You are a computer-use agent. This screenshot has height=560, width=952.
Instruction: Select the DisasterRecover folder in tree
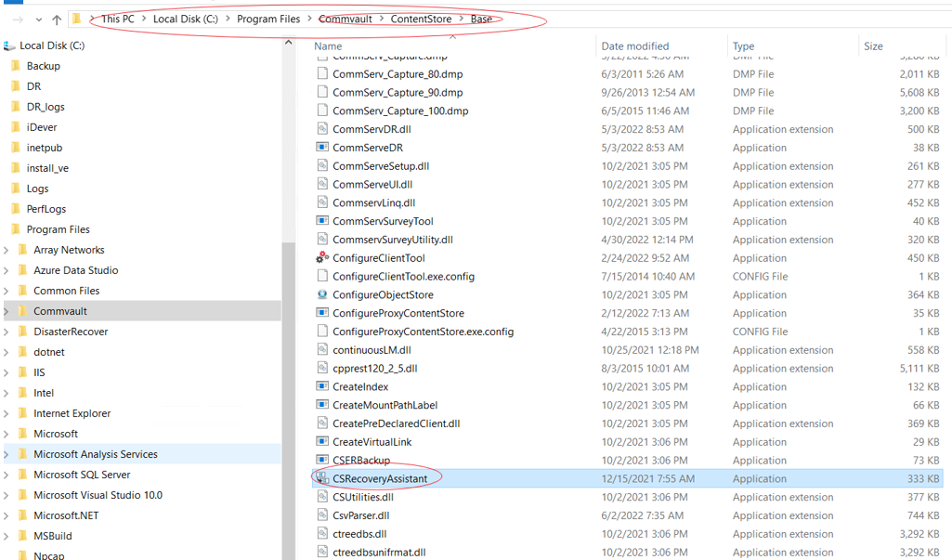71,332
